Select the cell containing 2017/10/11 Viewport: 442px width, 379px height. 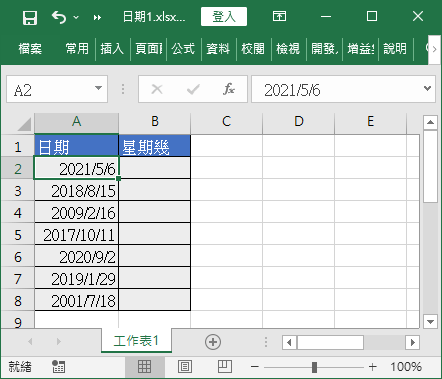point(76,234)
